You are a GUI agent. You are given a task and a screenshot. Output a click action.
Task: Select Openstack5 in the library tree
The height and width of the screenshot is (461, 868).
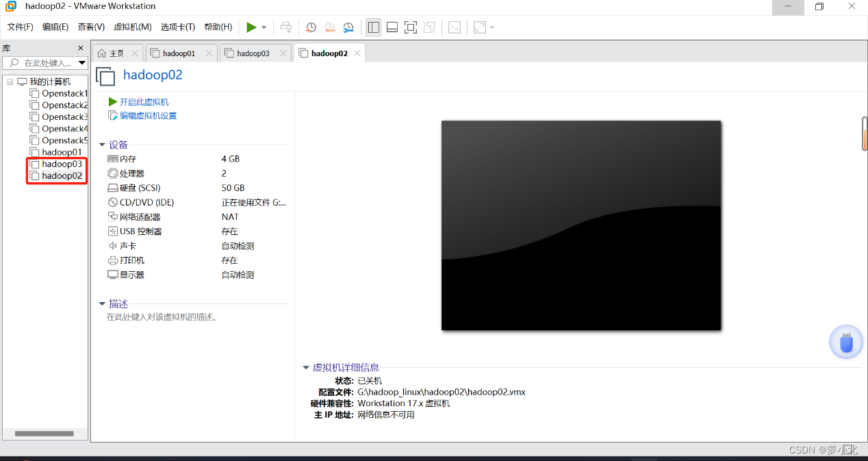pos(64,140)
